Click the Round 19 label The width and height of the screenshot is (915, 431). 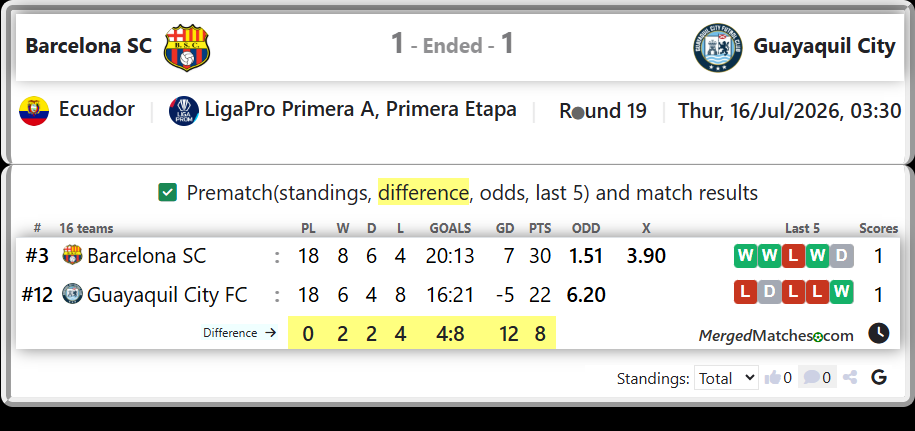603,111
